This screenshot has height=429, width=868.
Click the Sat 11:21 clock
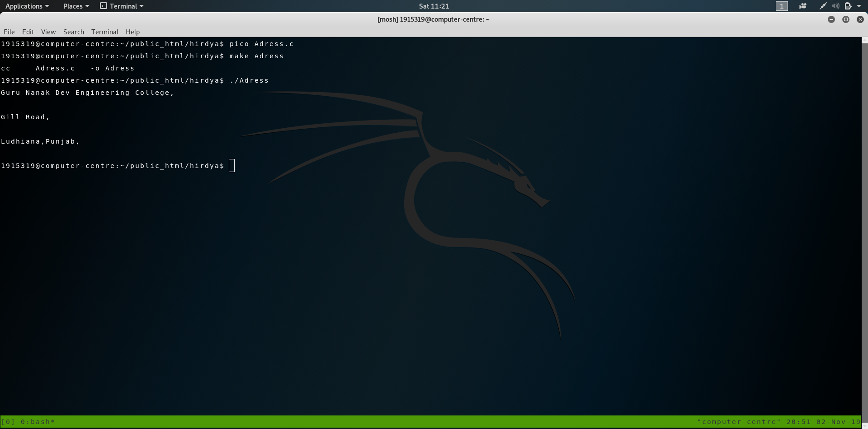tap(434, 6)
